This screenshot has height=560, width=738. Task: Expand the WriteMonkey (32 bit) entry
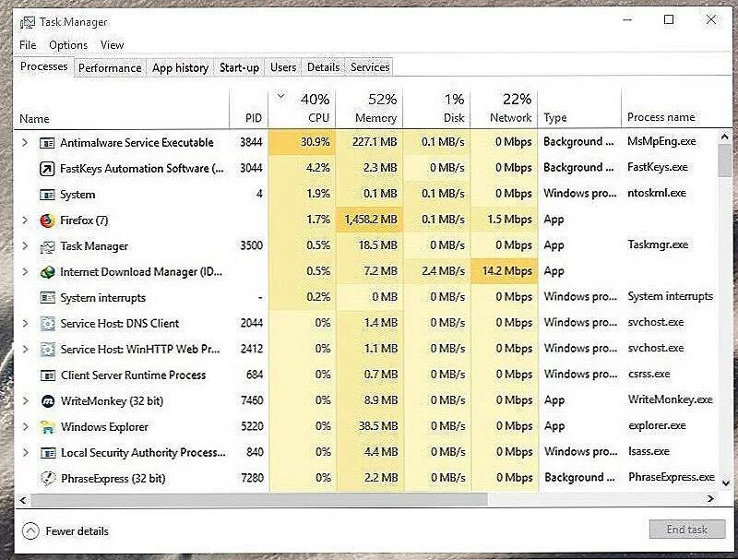tap(26, 401)
